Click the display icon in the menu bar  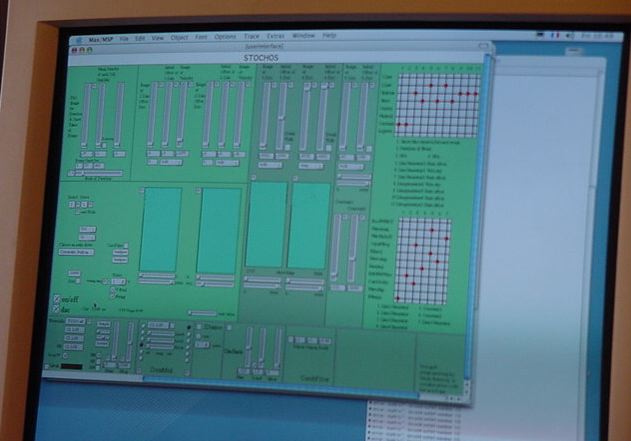pos(541,35)
